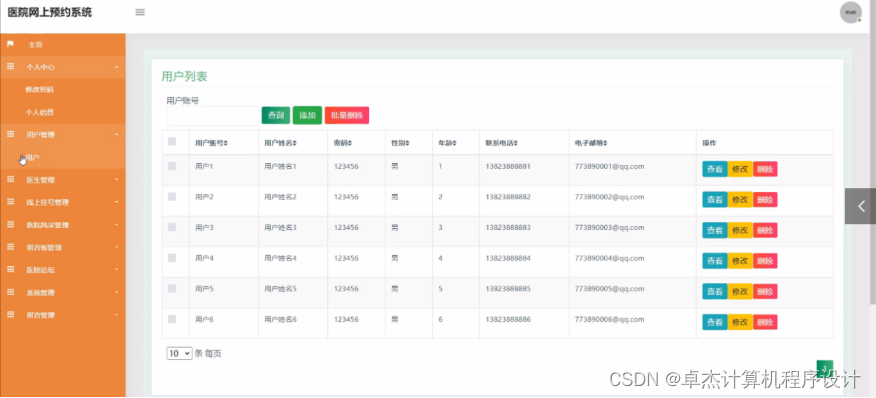Tick the checkbox for row 用户6
This screenshot has height=398, width=876.
pos(172,319)
